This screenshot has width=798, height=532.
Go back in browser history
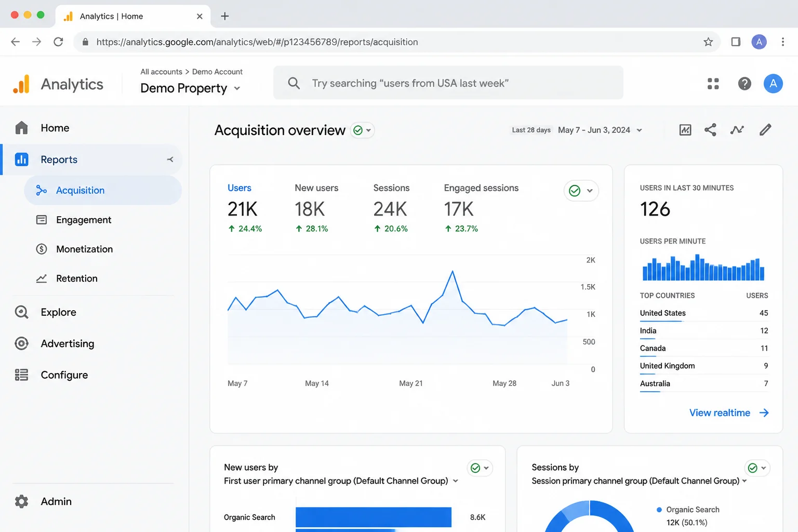coord(16,42)
